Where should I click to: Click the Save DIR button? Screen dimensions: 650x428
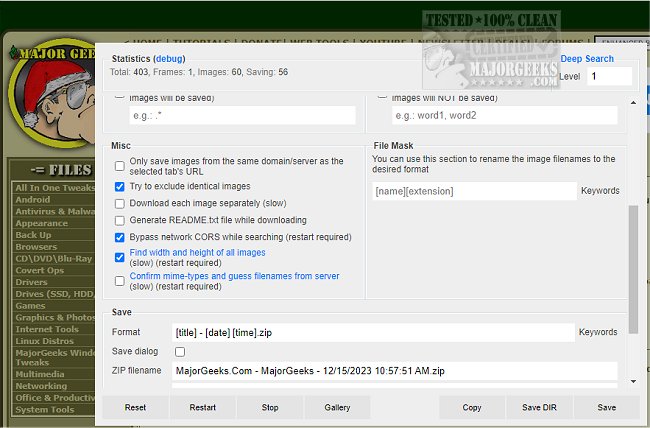click(x=539, y=407)
